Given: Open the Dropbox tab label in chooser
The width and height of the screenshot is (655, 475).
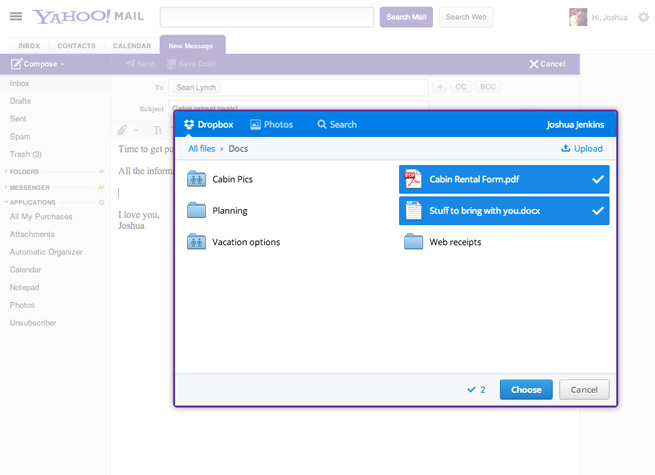Looking at the screenshot, I should pyautogui.click(x=216, y=124).
